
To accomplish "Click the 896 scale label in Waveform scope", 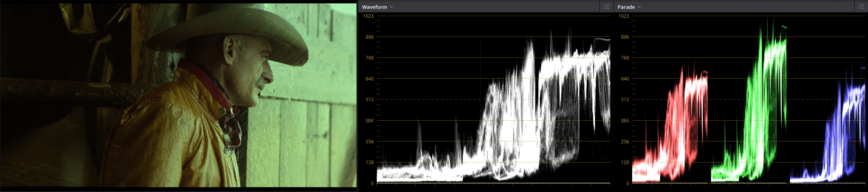I will 369,37.
